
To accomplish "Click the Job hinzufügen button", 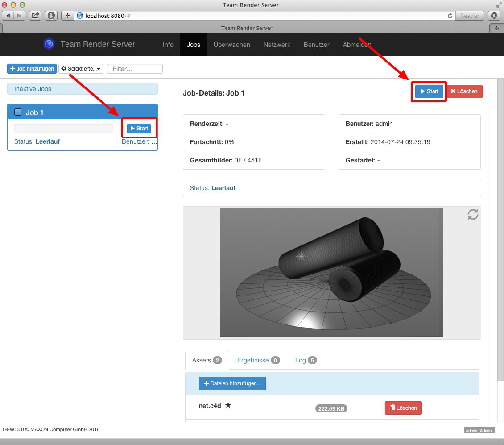I will 32,69.
